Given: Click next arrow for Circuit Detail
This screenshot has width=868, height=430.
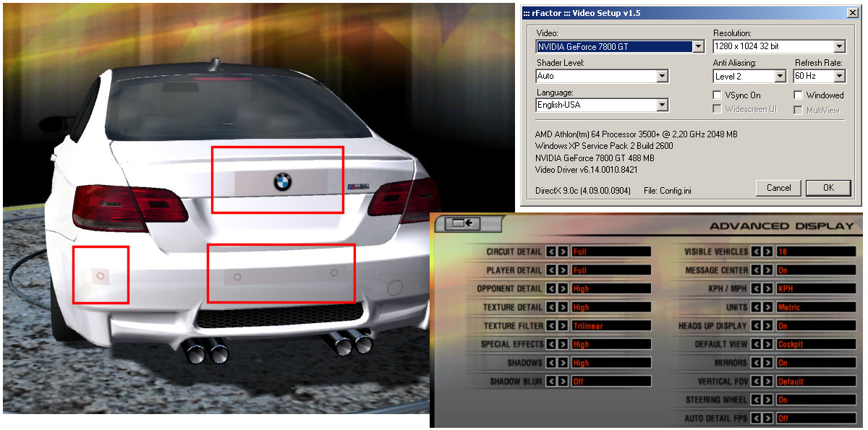Looking at the screenshot, I should [563, 251].
